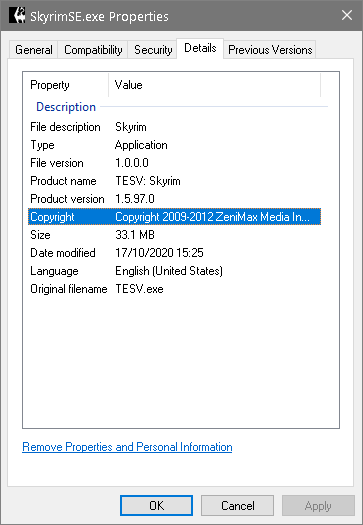Image resolution: width=363 pixels, height=525 pixels.
Task: Select the Type property row
Action: pyautogui.click(x=174, y=145)
